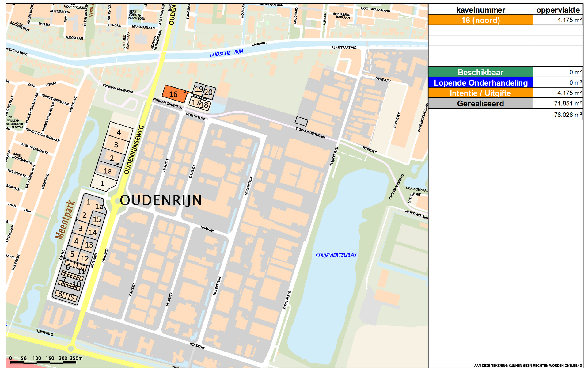Select parcel 12 along Boteyken
Image resolution: width=588 pixels, height=369 pixels.
point(85,258)
